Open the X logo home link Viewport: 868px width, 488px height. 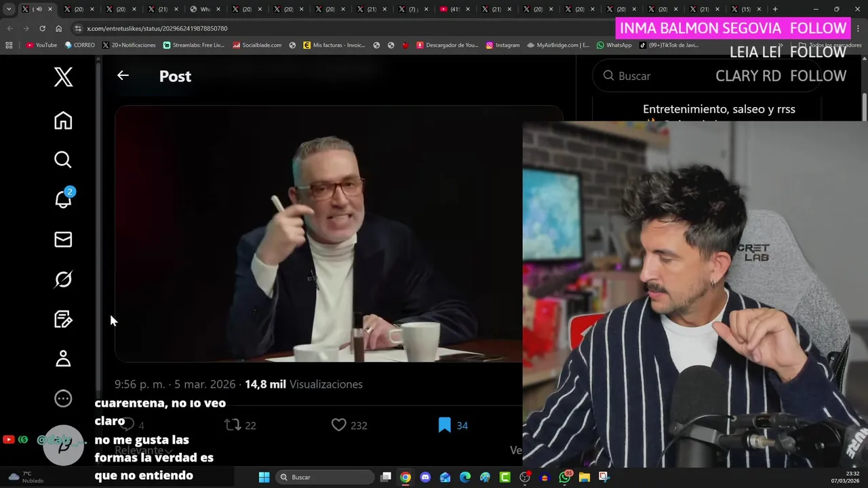tap(63, 77)
